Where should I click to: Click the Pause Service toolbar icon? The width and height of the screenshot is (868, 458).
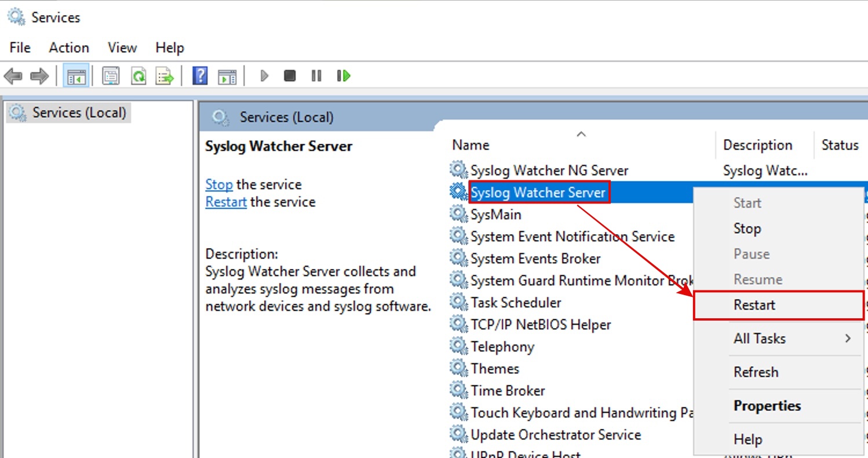click(316, 76)
